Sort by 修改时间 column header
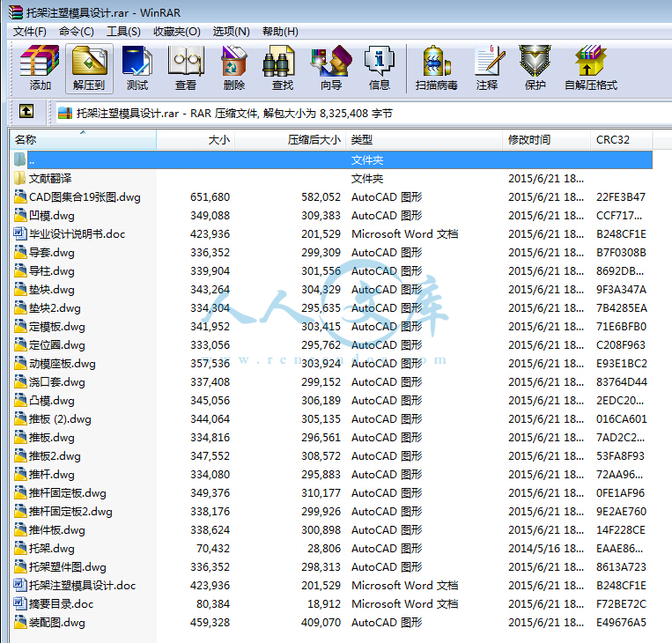The width and height of the screenshot is (672, 643). [546, 140]
